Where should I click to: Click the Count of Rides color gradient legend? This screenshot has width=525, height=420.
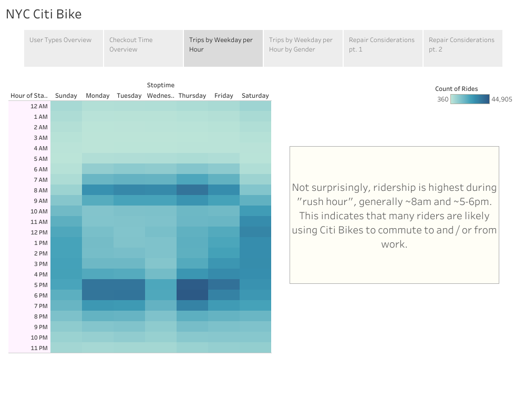pyautogui.click(x=470, y=99)
